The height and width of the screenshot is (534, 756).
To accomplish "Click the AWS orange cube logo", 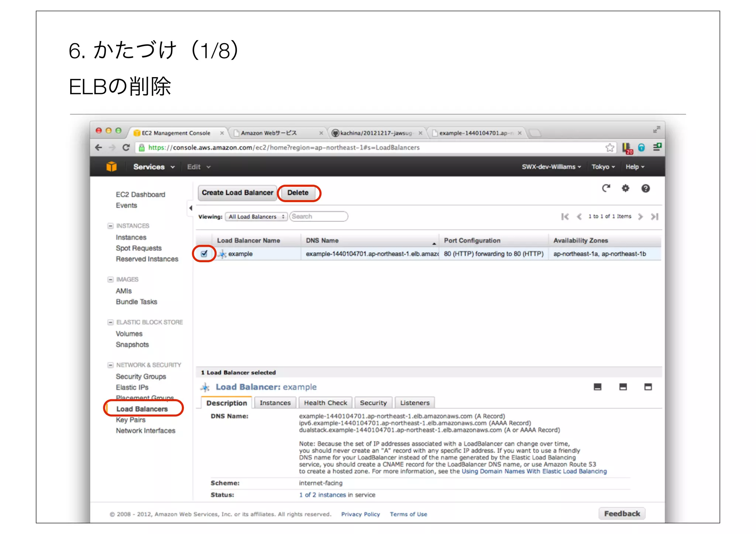I will click(111, 167).
